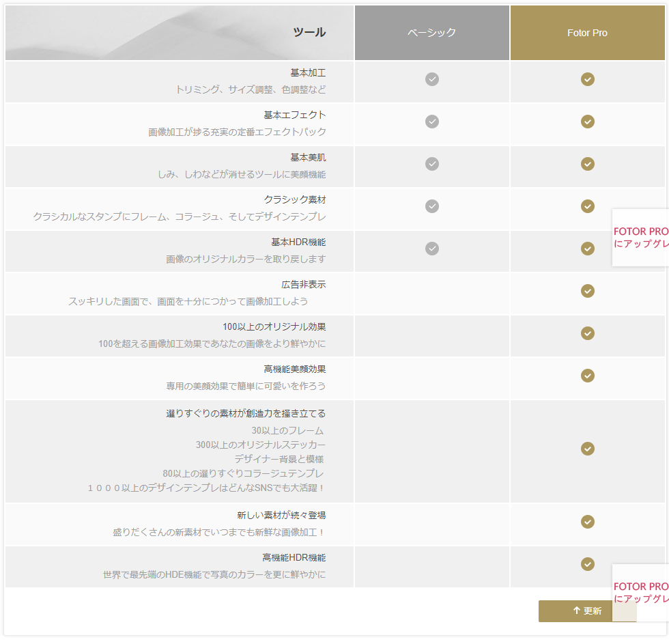
Task: Click the 基本加工 feature title
Action: click(x=308, y=73)
